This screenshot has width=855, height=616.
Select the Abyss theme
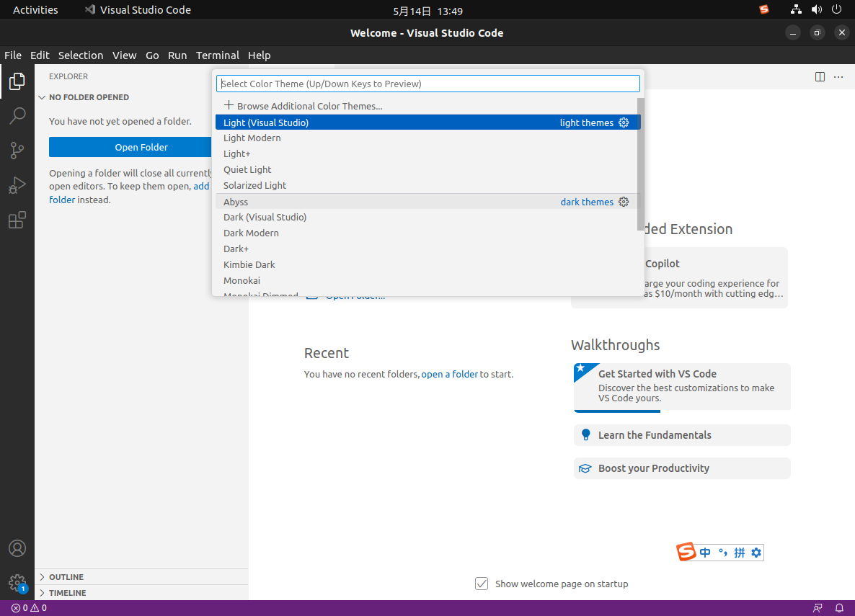click(426, 202)
